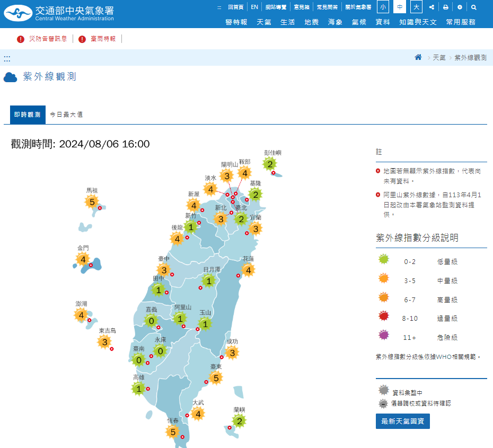
Task: Set font size to medium (中)
Action: [400, 7]
